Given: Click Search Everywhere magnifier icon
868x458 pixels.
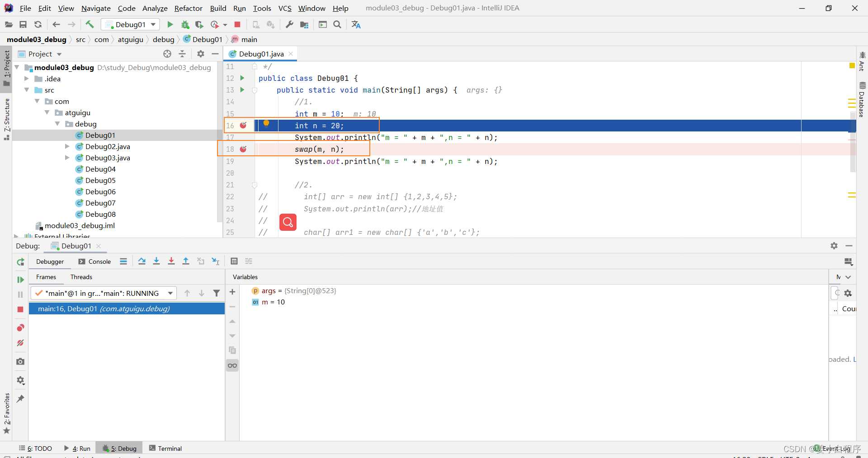Looking at the screenshot, I should click(337, 24).
